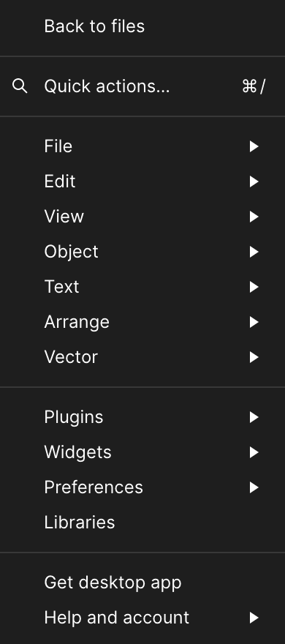Screen dimensions: 285x644
Task: Click the arrow icon next to Edit
Action: pyautogui.click(x=254, y=181)
